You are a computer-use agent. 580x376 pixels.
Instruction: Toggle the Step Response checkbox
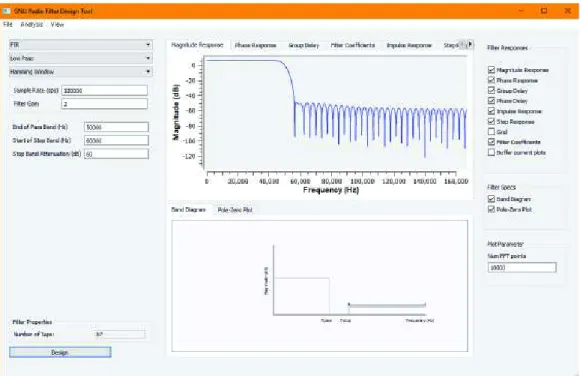click(491, 121)
